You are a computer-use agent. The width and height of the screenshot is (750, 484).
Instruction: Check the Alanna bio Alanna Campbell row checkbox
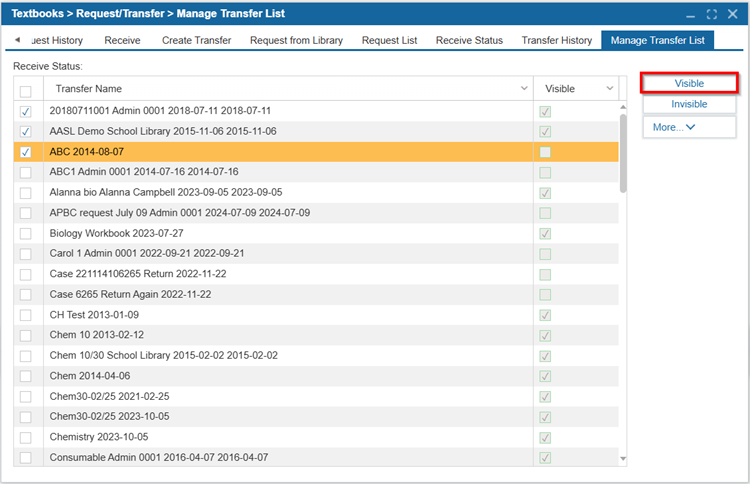click(25, 193)
